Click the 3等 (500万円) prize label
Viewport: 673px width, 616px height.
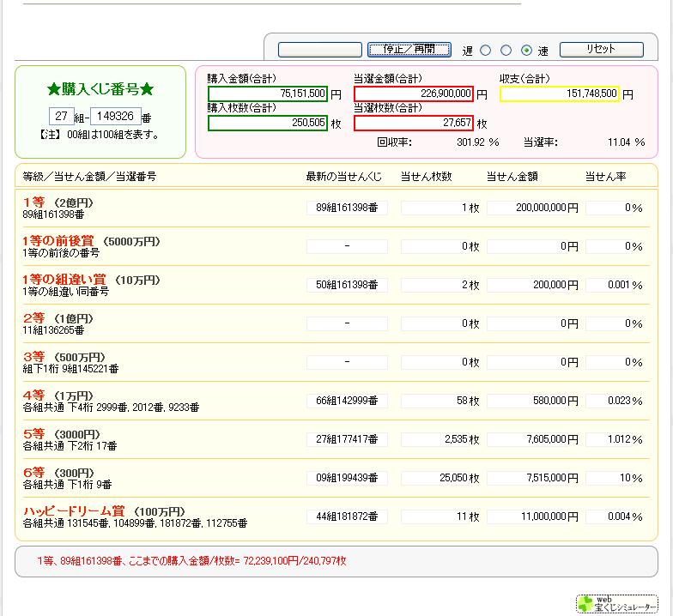pyautogui.click(x=64, y=357)
